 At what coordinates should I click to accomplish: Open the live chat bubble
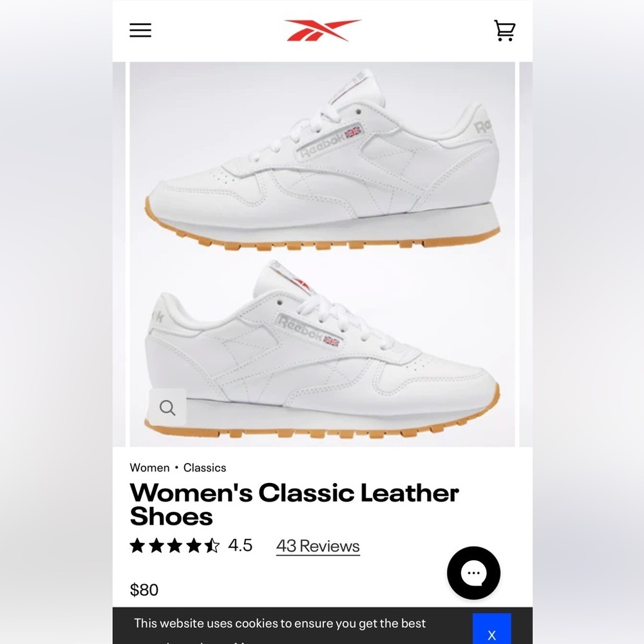click(473, 573)
